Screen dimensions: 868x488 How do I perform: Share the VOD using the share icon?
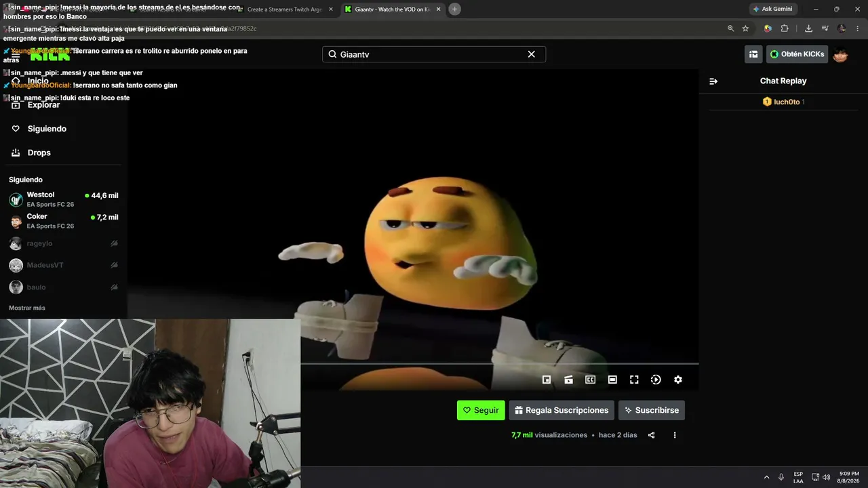pyautogui.click(x=652, y=435)
